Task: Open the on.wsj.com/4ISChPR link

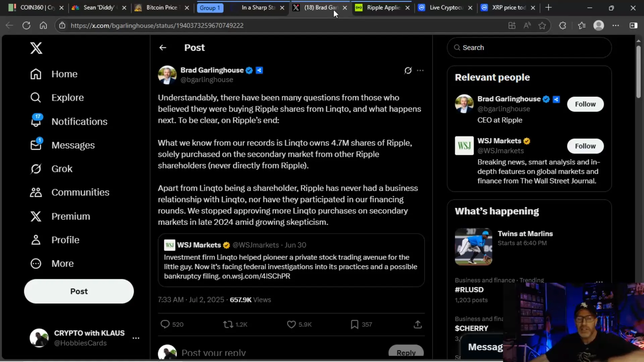Action: [x=256, y=276]
